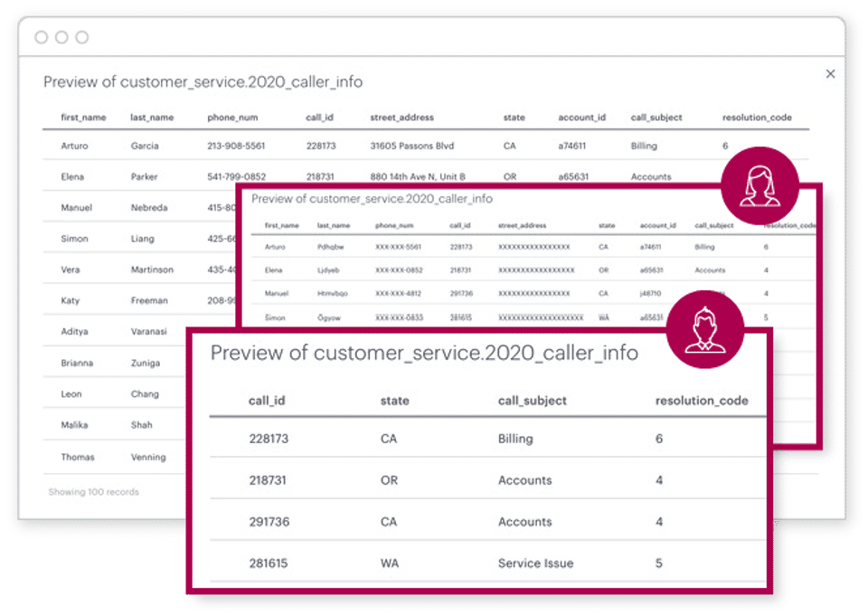Click 'Garcia' last name cell
The width and height of the screenshot is (868, 615).
tap(145, 146)
